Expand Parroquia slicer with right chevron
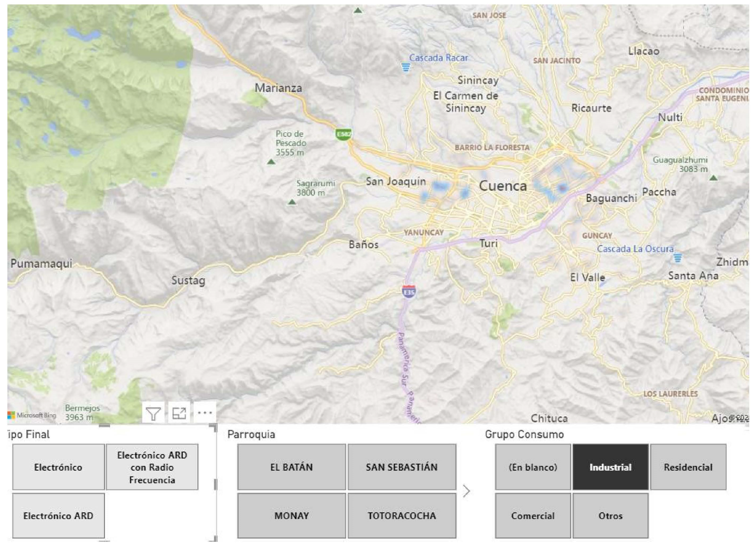 467,491
